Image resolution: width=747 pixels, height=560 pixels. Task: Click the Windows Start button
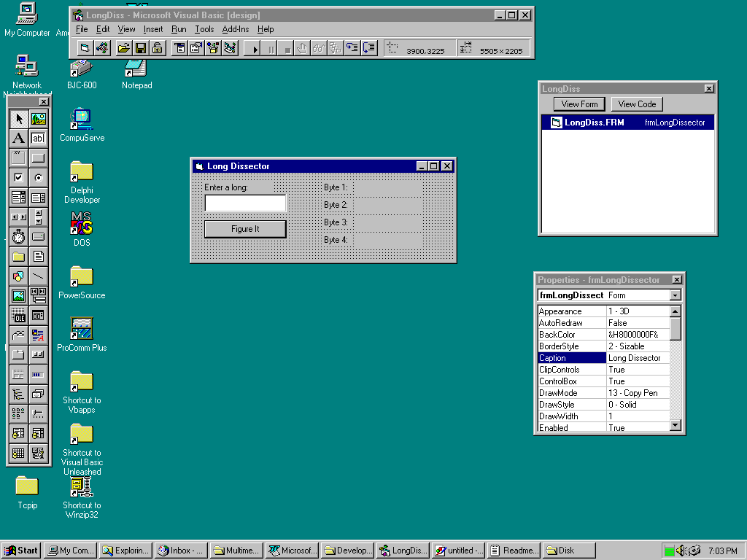21,551
